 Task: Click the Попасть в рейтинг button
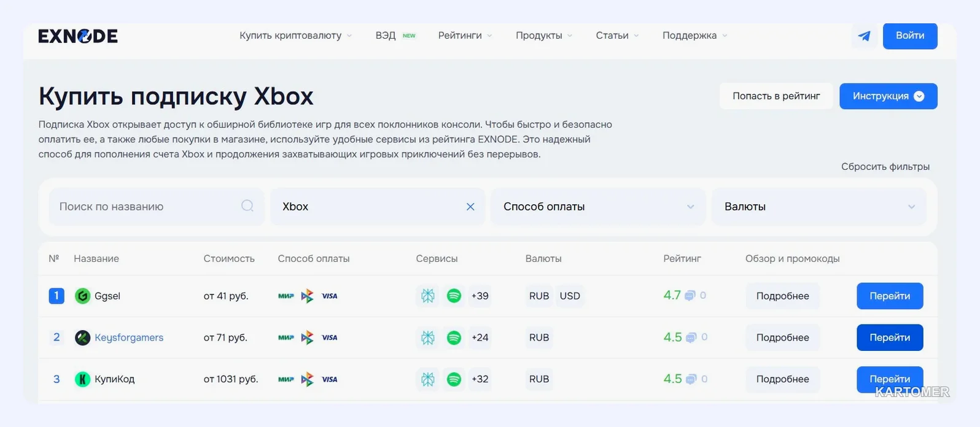(x=776, y=96)
